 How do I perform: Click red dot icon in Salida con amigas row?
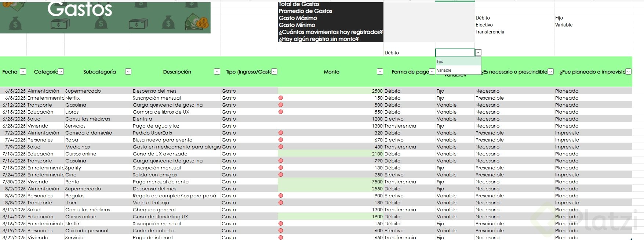pyautogui.click(x=281, y=175)
